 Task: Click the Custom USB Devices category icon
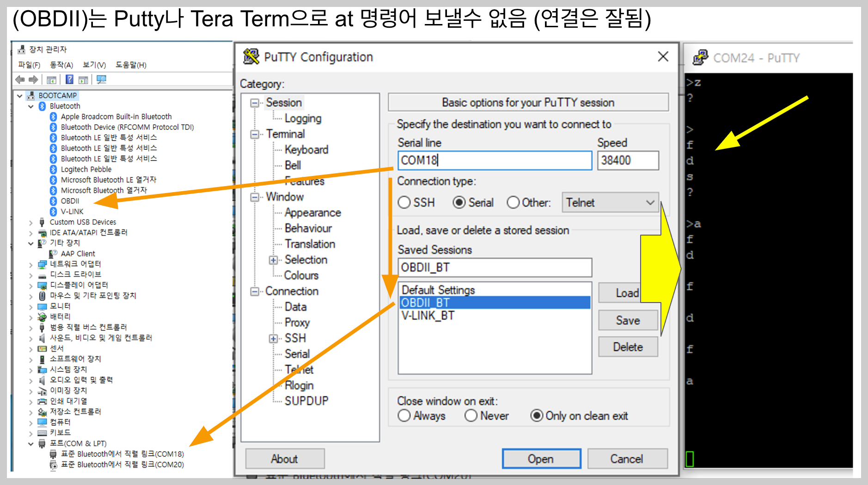pos(42,222)
